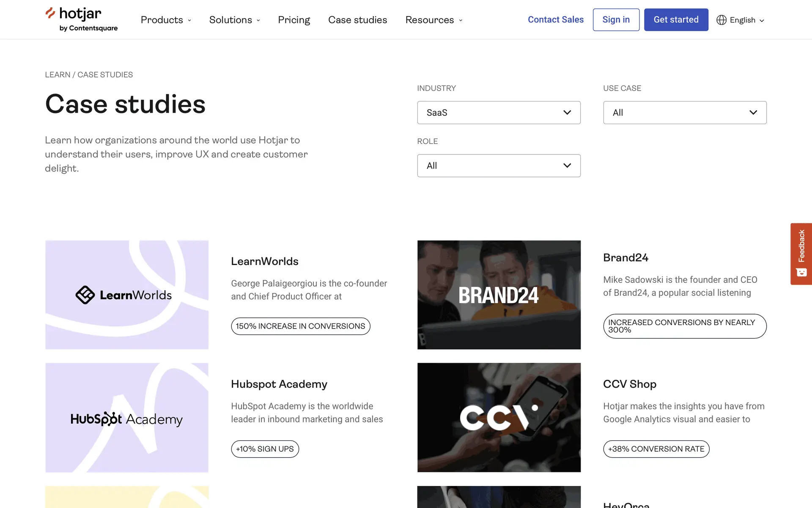
Task: Click the Contact Sales link
Action: 555,19
